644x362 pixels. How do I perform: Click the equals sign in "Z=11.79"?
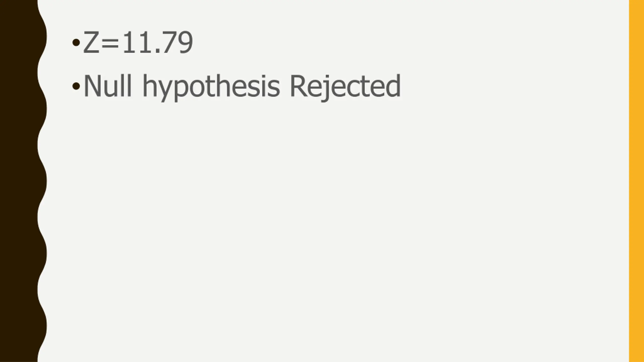coord(110,43)
